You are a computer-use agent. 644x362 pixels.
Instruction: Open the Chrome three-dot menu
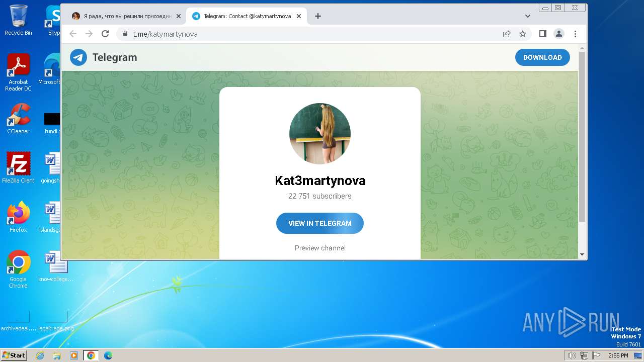point(575,34)
